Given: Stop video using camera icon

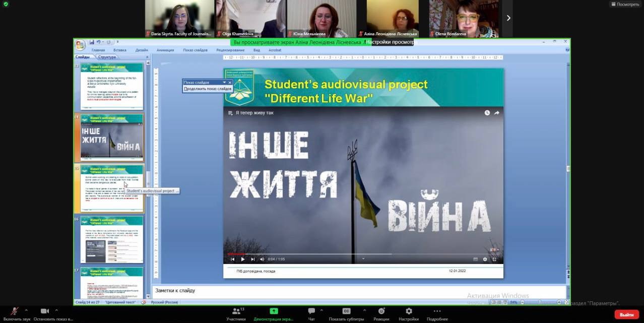Looking at the screenshot, I should pyautogui.click(x=44, y=311).
